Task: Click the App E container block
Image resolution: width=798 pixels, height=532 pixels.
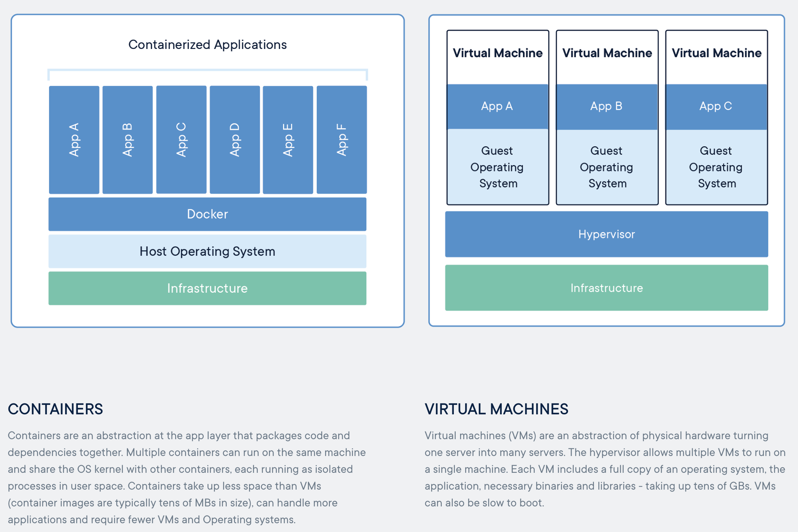Action: point(288,140)
